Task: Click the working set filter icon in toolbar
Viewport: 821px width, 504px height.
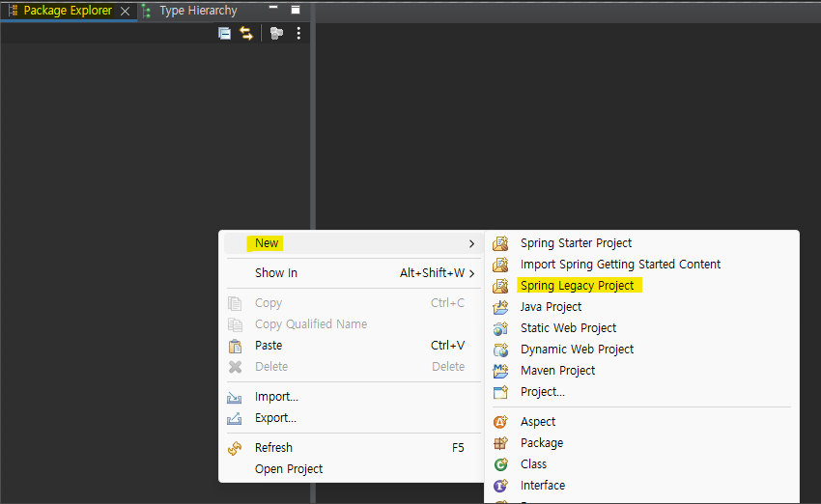Action: click(276, 34)
